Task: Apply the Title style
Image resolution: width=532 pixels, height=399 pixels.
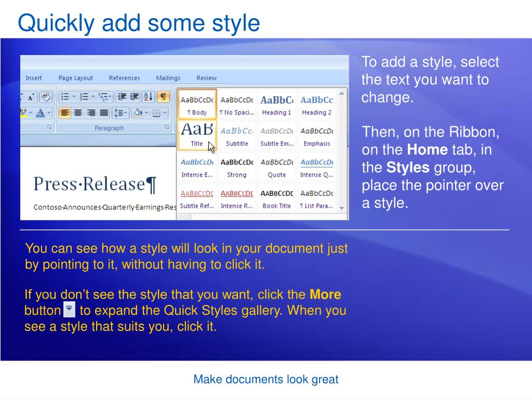Action: (197, 135)
